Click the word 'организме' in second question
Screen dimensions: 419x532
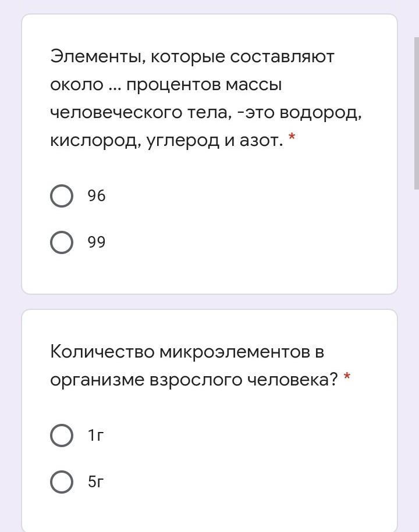(x=97, y=380)
